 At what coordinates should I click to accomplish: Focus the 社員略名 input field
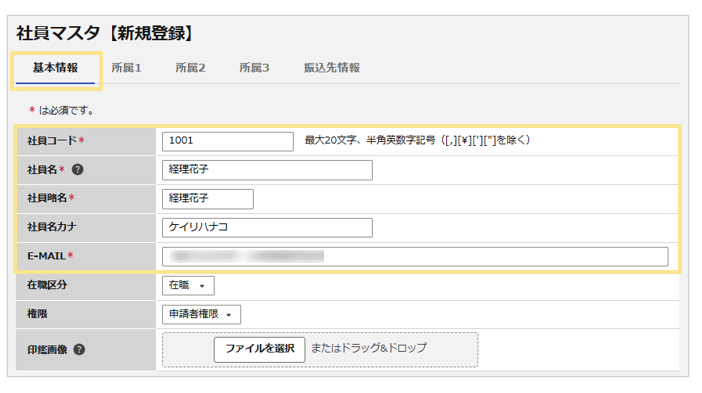point(208,199)
